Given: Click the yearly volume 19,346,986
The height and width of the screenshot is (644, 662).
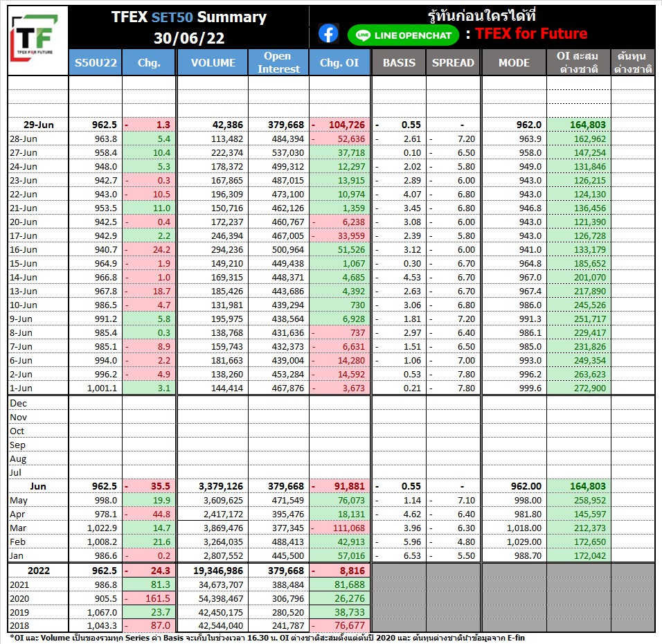Looking at the screenshot, I should [x=218, y=571].
